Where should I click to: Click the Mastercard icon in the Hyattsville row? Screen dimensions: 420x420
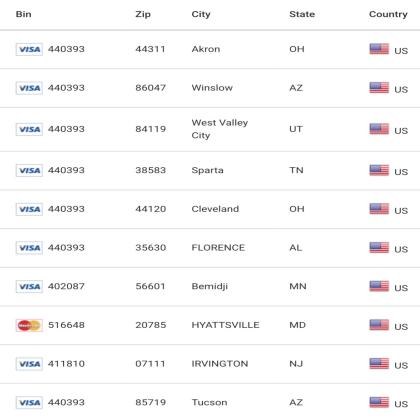[x=29, y=325]
